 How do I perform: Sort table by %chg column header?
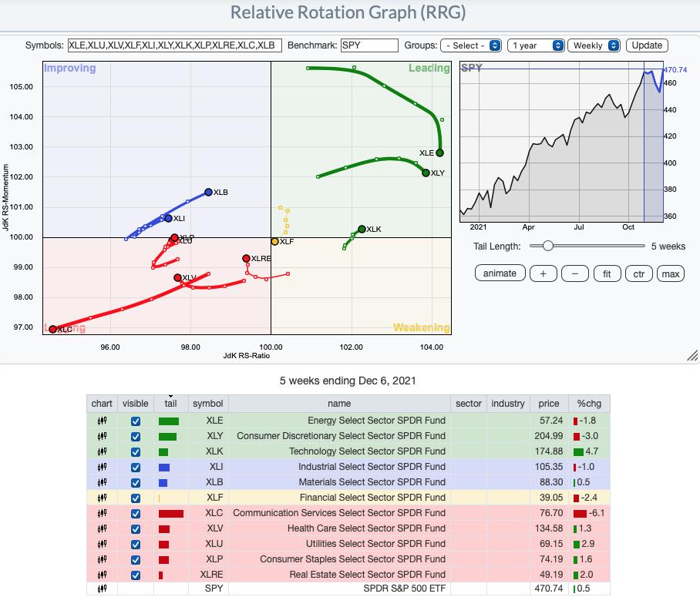pyautogui.click(x=589, y=403)
